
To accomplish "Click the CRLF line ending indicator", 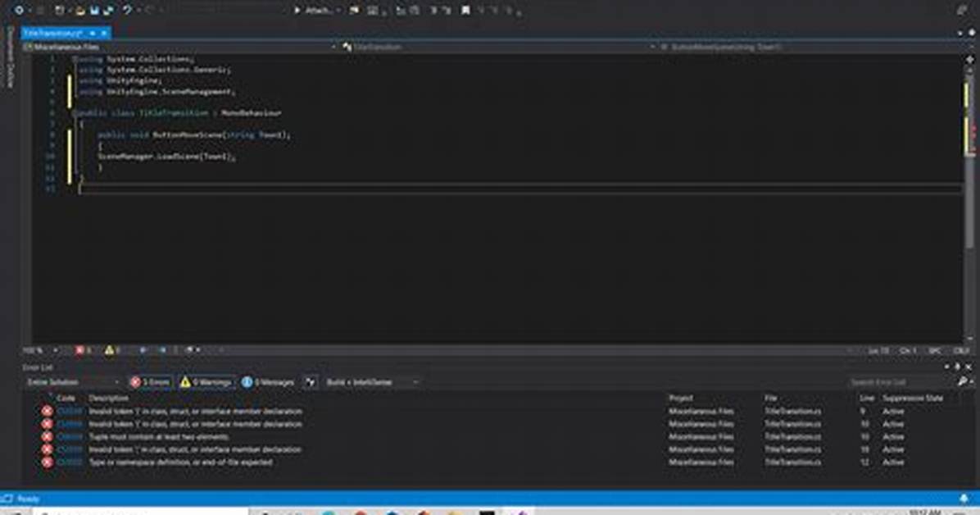I will (x=960, y=350).
